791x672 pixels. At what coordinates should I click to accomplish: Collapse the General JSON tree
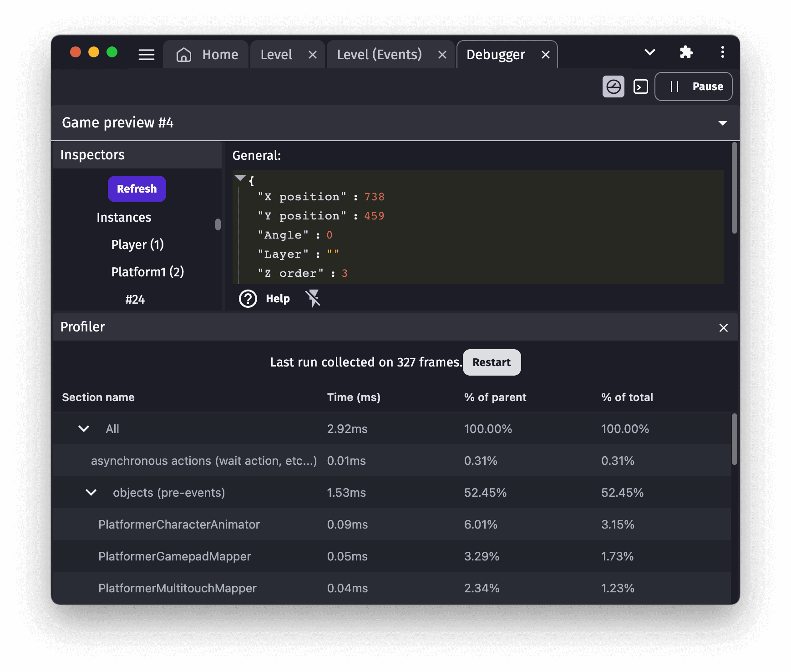(x=240, y=178)
